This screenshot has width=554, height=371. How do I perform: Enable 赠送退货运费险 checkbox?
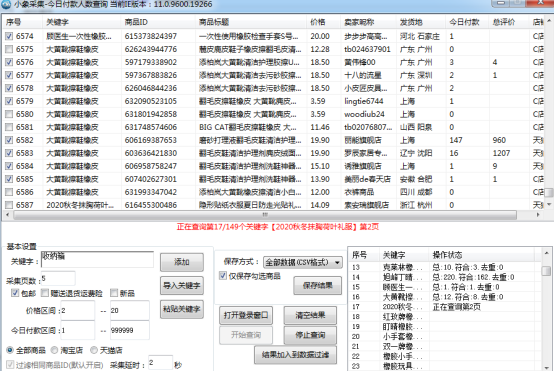point(45,293)
